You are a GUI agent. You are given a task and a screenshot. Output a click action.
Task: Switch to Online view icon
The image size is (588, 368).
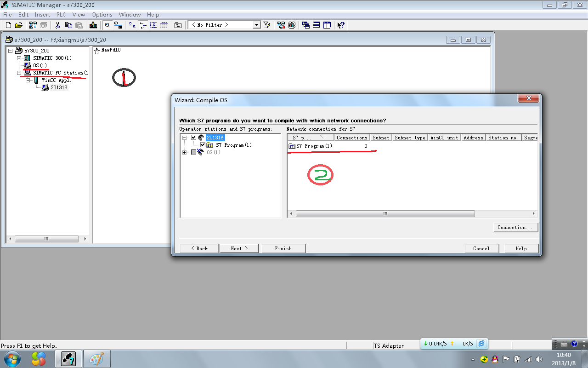118,25
